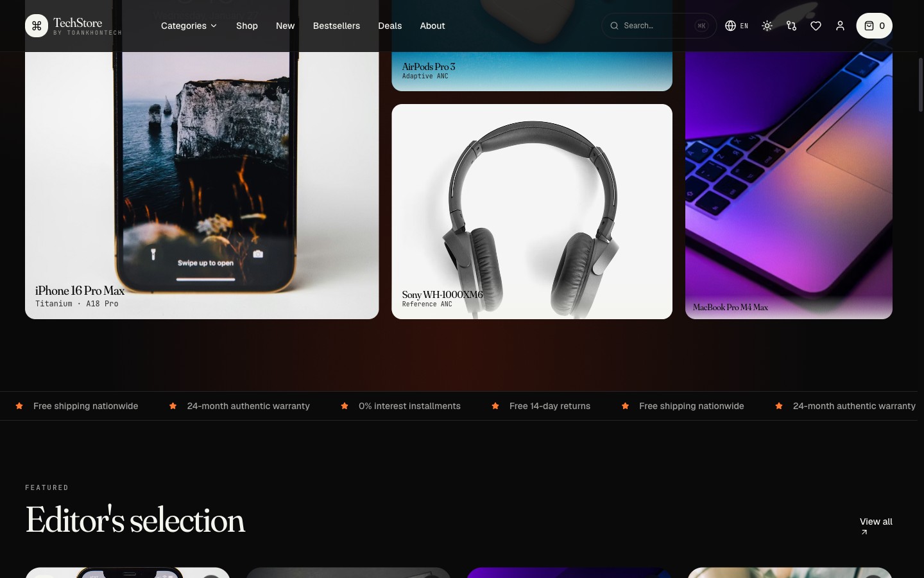This screenshot has height=578, width=924.
Task: Click the View all link
Action: (x=876, y=526)
